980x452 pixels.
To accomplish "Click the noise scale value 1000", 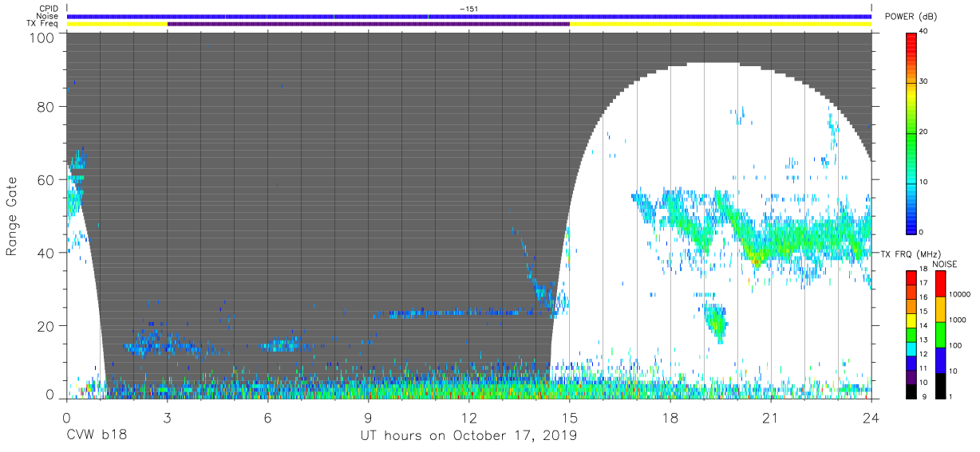I will click(957, 320).
